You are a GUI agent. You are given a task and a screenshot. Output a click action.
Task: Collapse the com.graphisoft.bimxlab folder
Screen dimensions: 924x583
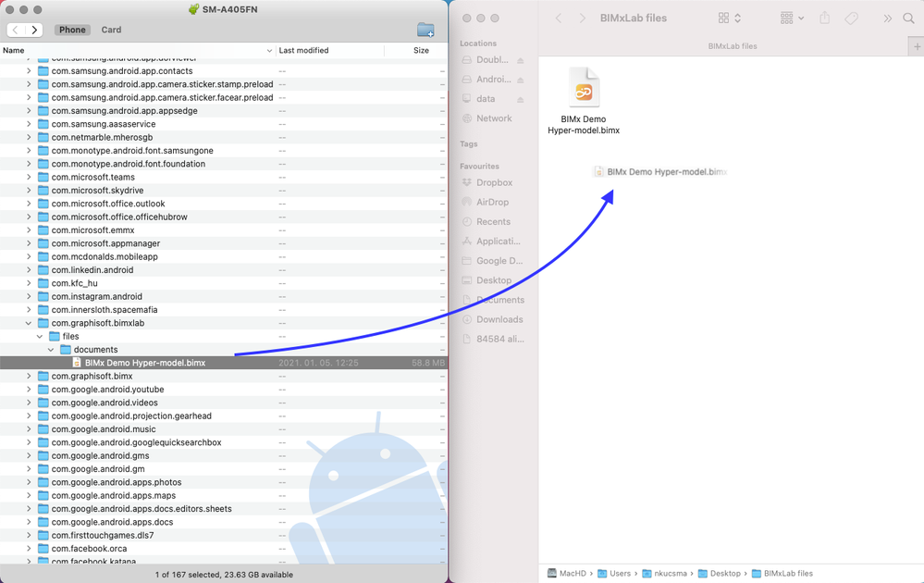click(29, 323)
